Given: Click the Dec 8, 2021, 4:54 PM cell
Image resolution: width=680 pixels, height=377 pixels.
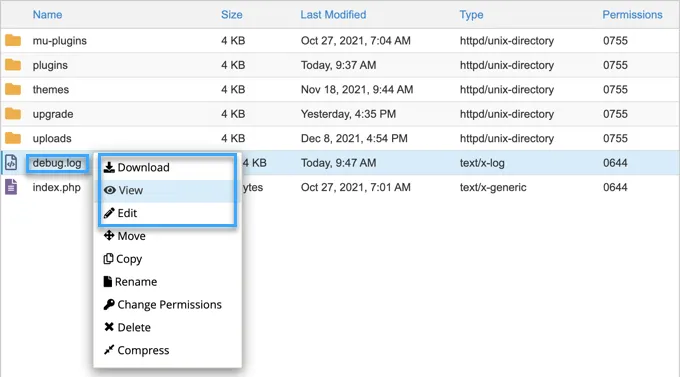Looking at the screenshot, I should coord(354,138).
